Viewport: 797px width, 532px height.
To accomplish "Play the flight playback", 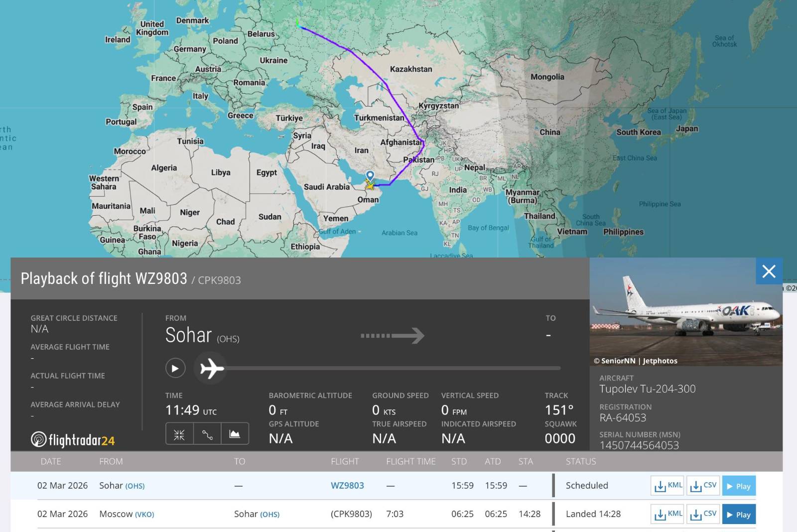I will click(175, 369).
